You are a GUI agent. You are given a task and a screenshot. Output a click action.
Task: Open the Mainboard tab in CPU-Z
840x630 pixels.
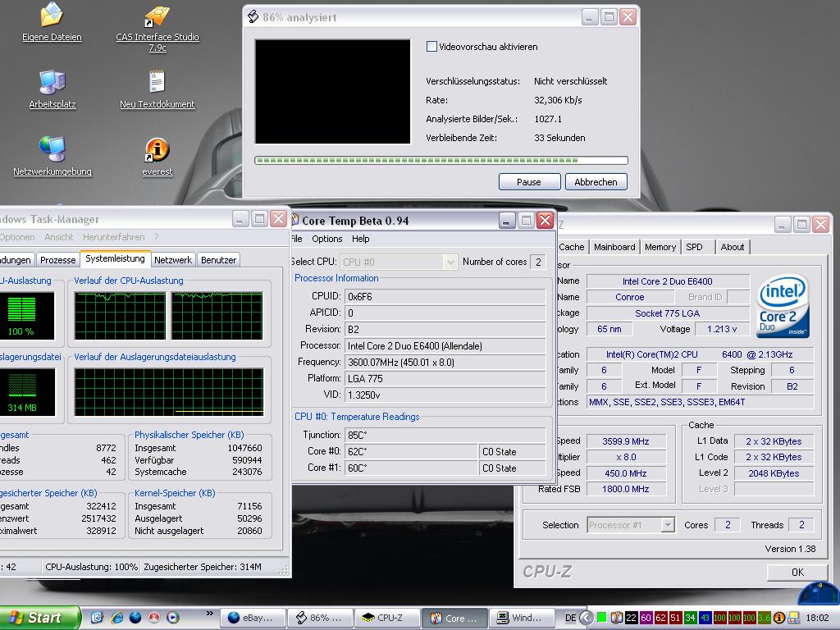click(614, 247)
